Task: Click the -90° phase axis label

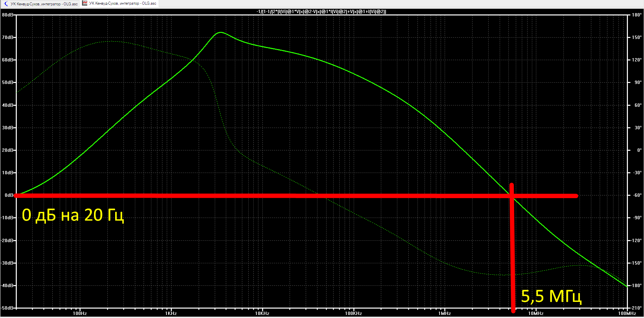Action: (x=637, y=218)
